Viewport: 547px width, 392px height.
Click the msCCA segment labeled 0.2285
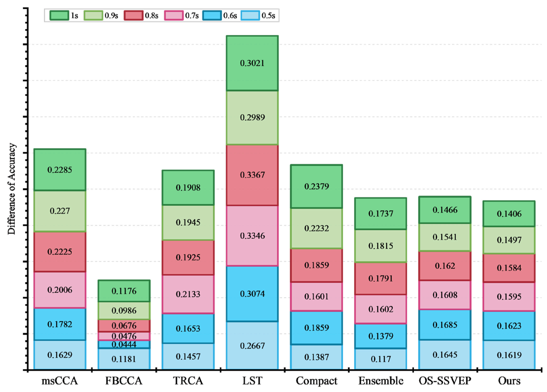click(60, 170)
